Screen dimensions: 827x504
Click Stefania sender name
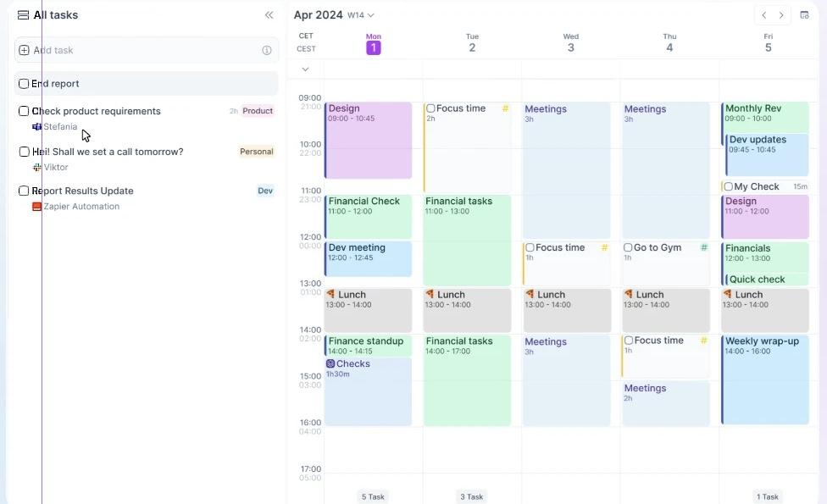point(60,126)
